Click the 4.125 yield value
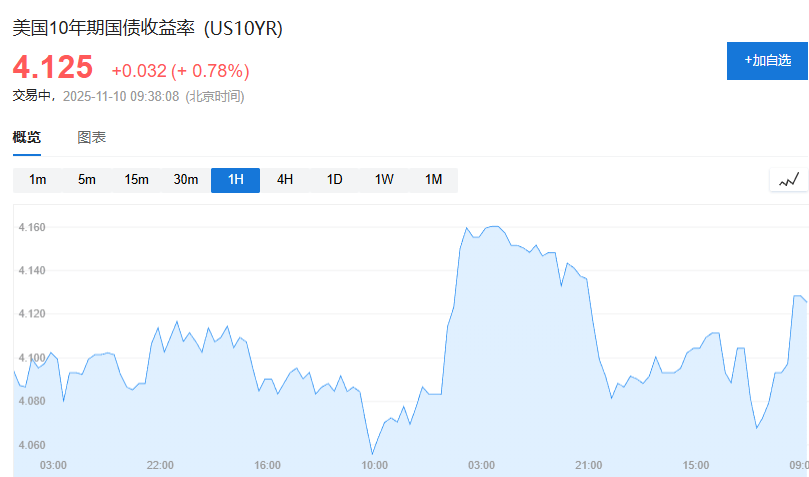 click(x=52, y=68)
